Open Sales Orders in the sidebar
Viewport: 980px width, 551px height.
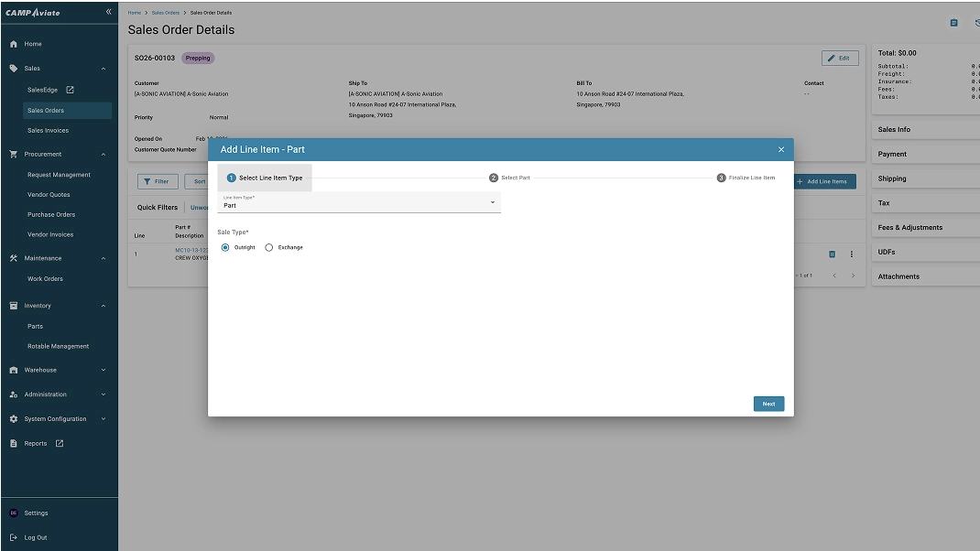coord(67,110)
